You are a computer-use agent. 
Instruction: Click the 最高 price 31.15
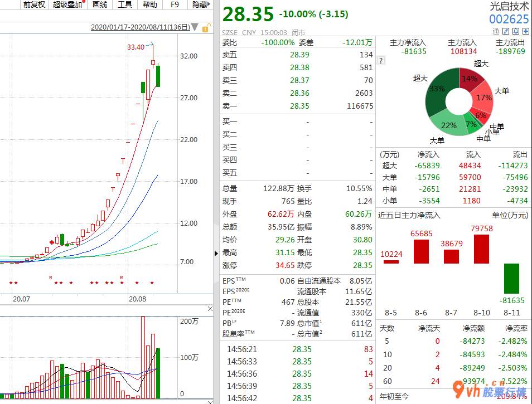point(285,252)
